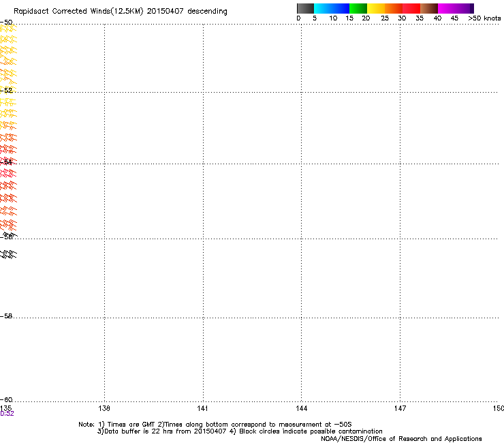Click the purple 0:52 pass time label
Viewport: 504px width, 443px height.
tap(7, 414)
